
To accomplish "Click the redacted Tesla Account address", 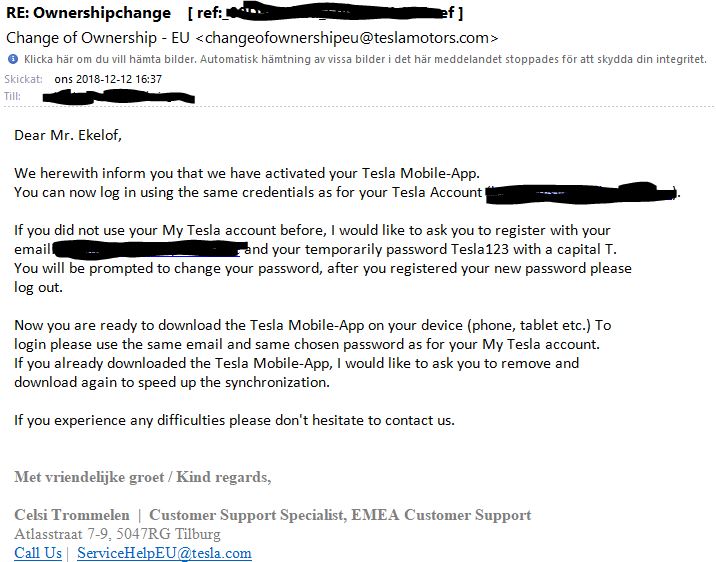I will (580, 192).
